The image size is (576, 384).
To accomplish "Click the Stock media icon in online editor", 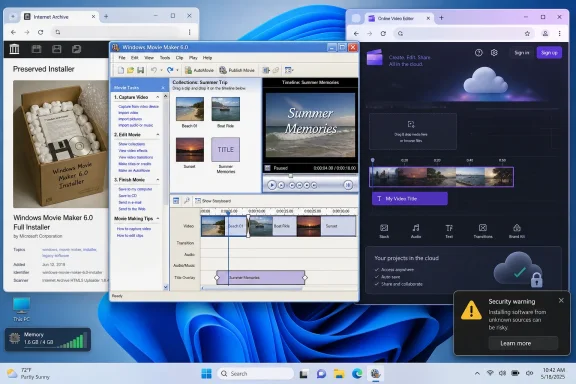I will (384, 231).
